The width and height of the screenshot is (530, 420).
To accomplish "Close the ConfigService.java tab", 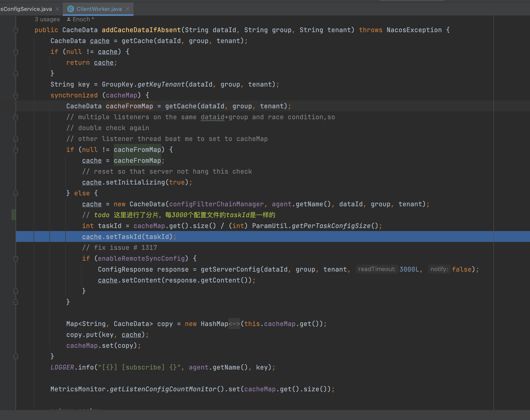I will [57, 9].
